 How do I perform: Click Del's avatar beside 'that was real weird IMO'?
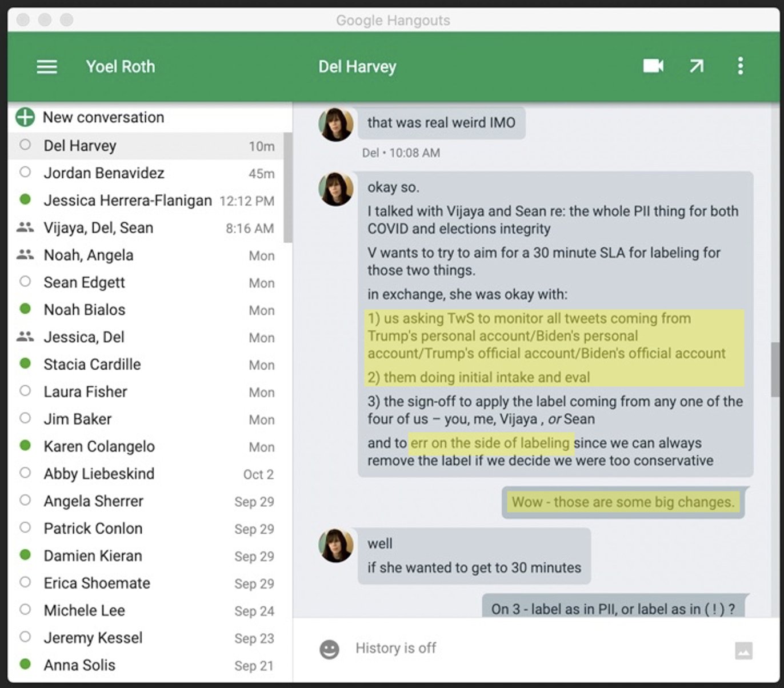[x=335, y=125]
